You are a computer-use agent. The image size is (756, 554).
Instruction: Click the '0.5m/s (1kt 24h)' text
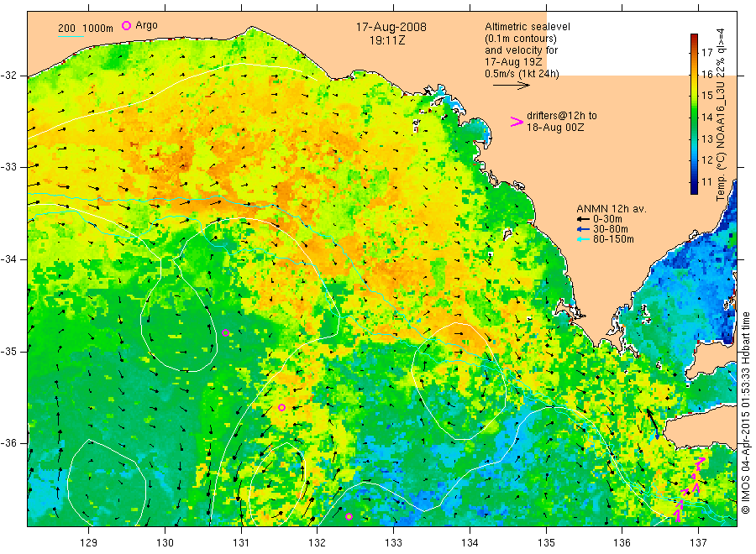pos(522,74)
